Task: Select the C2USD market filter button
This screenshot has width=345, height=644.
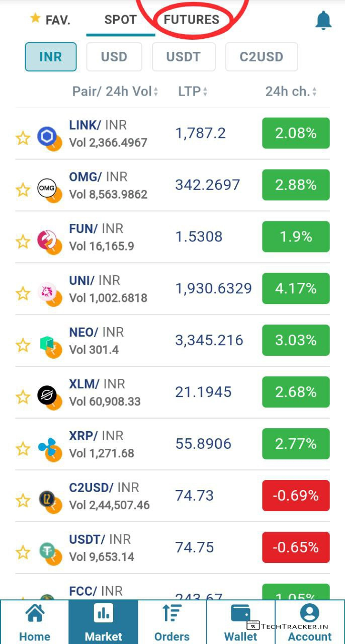Action: pyautogui.click(x=261, y=57)
